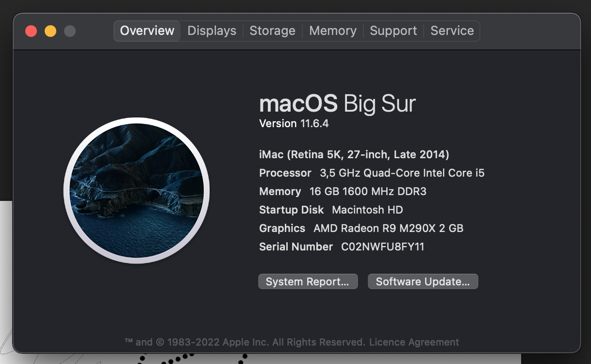Open the Licence Agreement link
Image resolution: width=591 pixels, height=364 pixels.
pyautogui.click(x=414, y=342)
